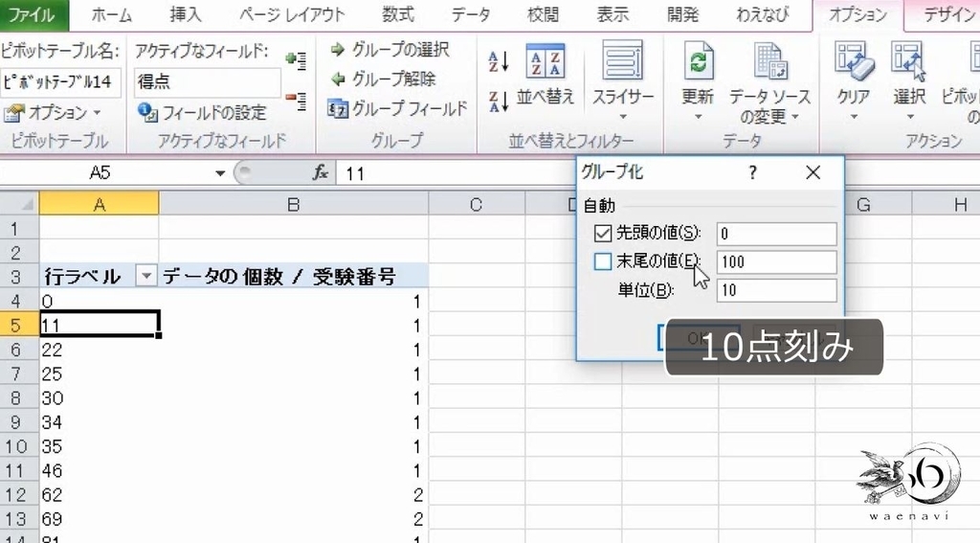Uncheck 先頭の値 checkbox
Viewport: 980px width, 543px height.
click(603, 234)
